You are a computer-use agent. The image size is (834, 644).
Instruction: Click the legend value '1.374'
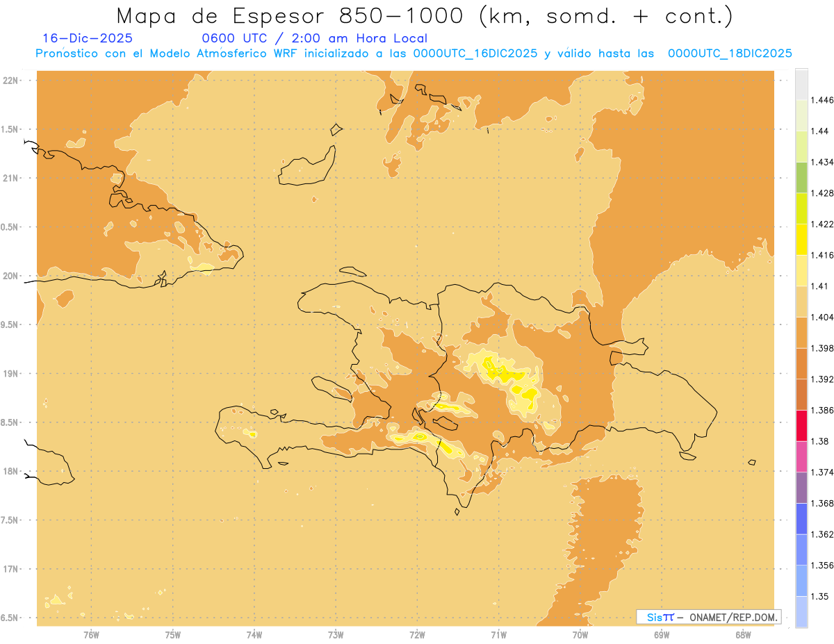[824, 472]
